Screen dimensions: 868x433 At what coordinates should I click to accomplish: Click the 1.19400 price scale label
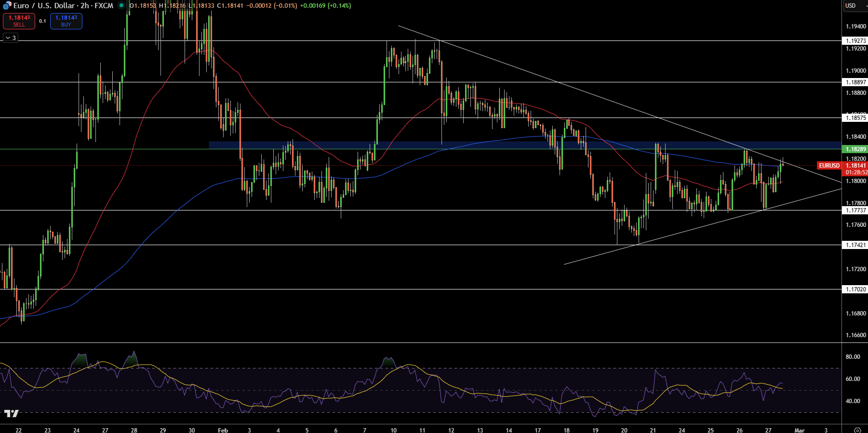pos(856,26)
